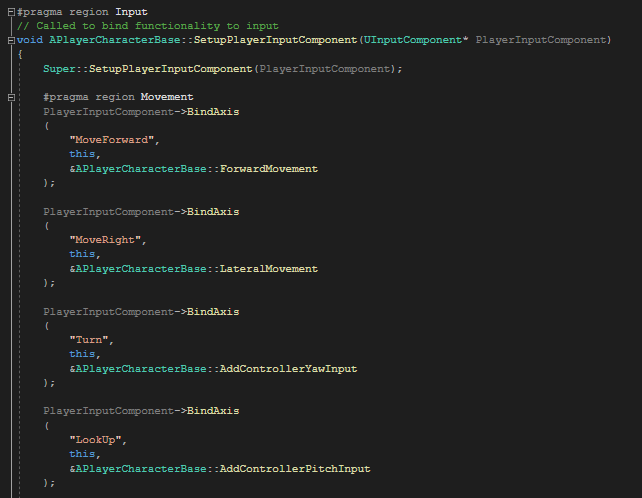642x498 pixels.
Task: Click the 'LookUp' string literal
Action: click(x=98, y=440)
